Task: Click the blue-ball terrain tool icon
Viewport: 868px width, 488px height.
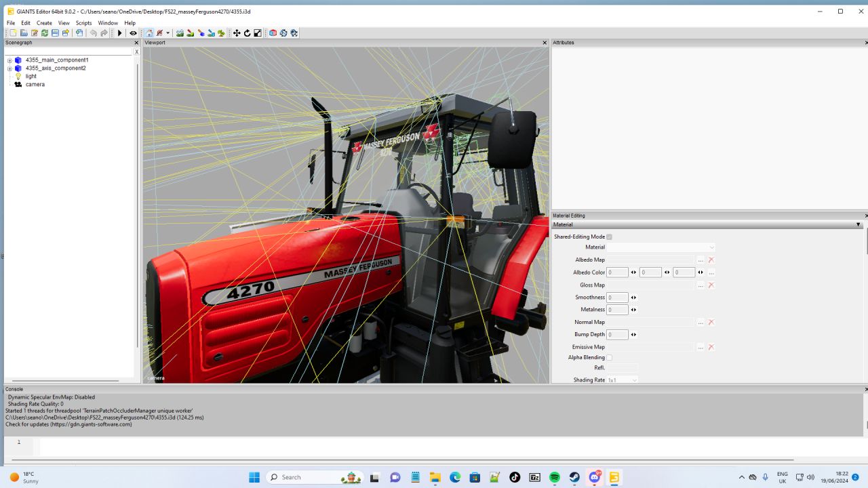Action: point(201,33)
